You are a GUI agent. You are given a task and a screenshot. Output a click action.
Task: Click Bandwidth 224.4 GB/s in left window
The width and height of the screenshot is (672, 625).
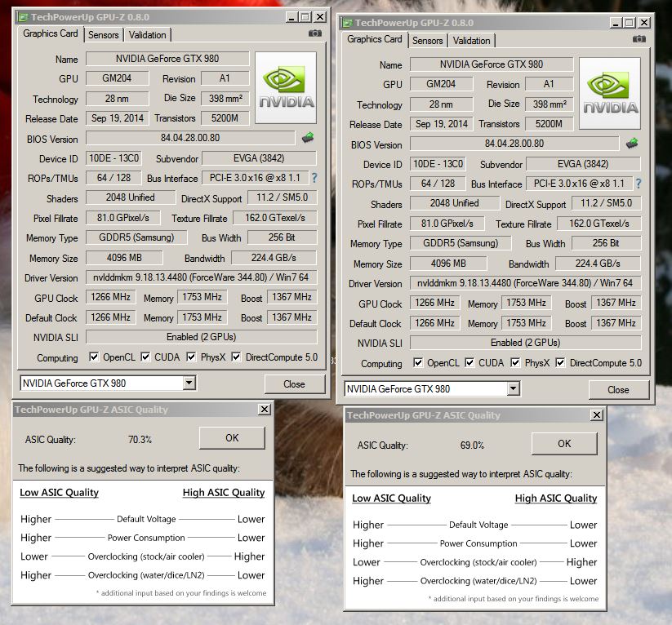tap(274, 258)
